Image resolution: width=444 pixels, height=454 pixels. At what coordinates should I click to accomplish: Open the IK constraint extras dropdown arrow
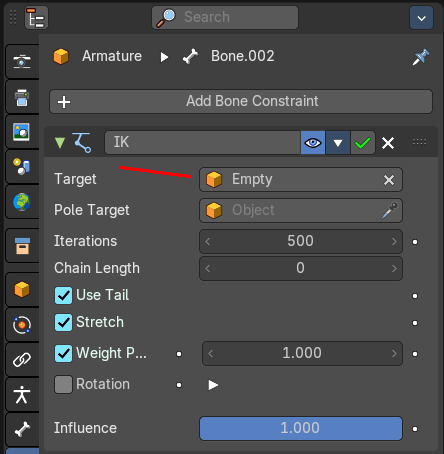point(338,143)
